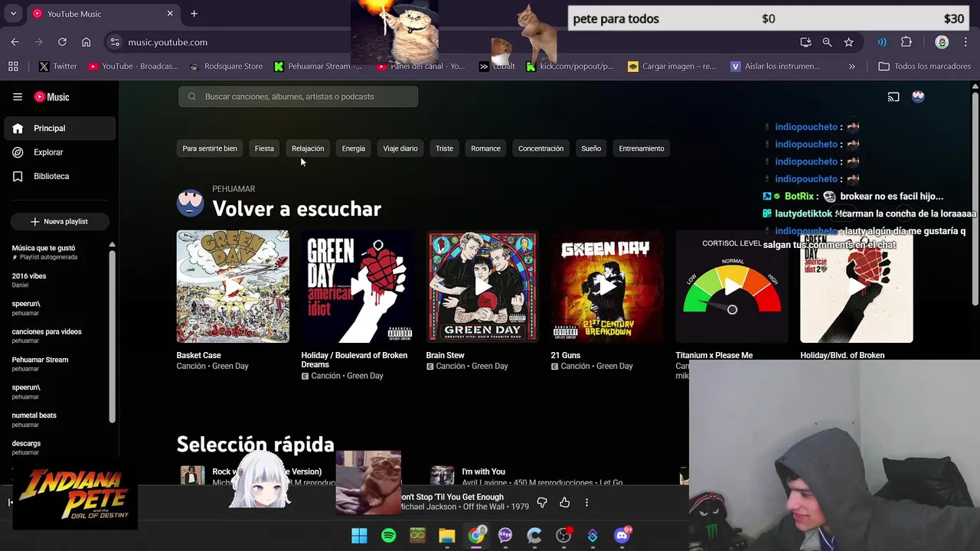980x551 pixels.
Task: Select the Triste mood chip
Action: coord(445,148)
